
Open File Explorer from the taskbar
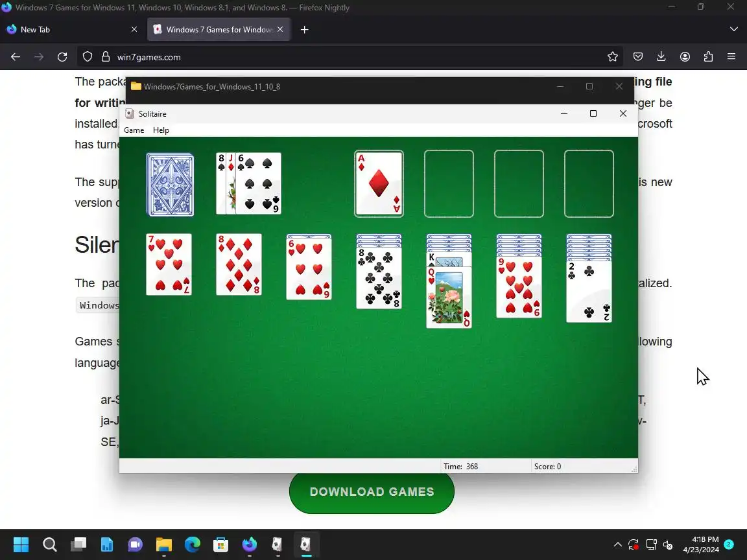tap(164, 544)
